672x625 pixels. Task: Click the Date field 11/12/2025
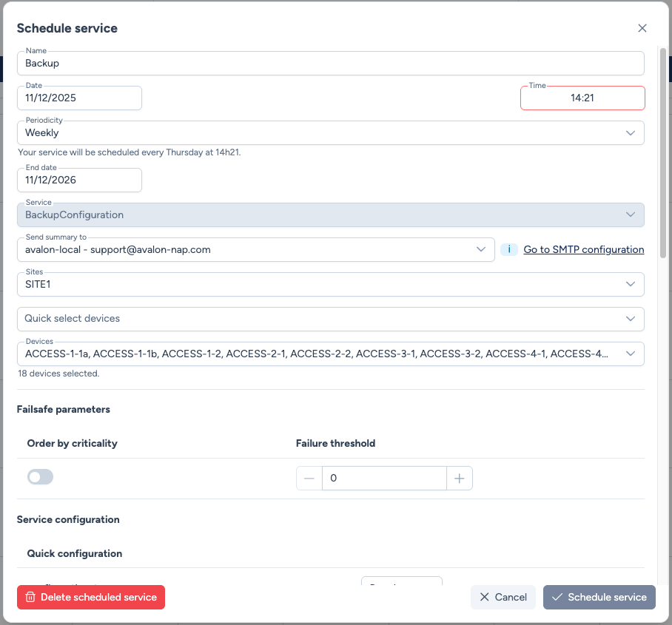[x=79, y=98]
